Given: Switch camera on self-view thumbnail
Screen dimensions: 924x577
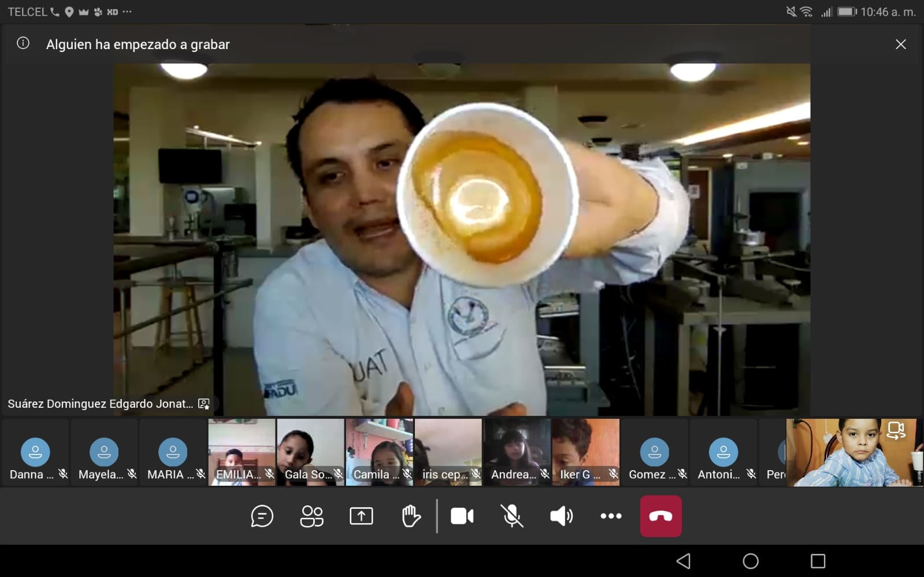Looking at the screenshot, I should click(895, 431).
